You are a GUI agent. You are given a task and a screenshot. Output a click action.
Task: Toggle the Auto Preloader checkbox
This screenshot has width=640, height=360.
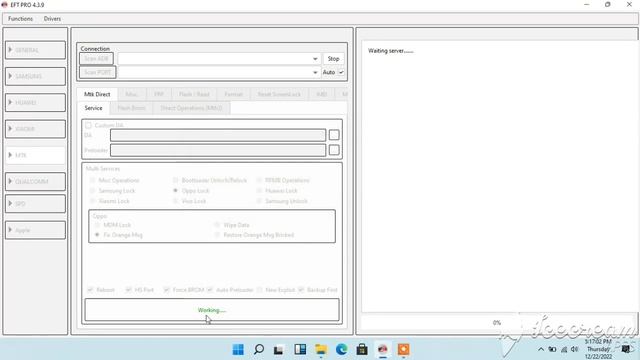click(210, 290)
